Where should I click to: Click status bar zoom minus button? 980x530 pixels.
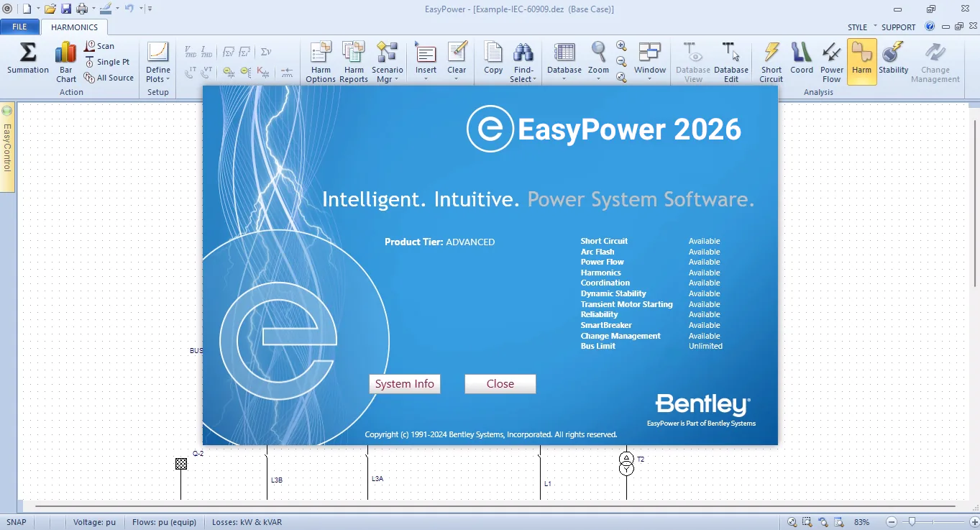click(891, 522)
